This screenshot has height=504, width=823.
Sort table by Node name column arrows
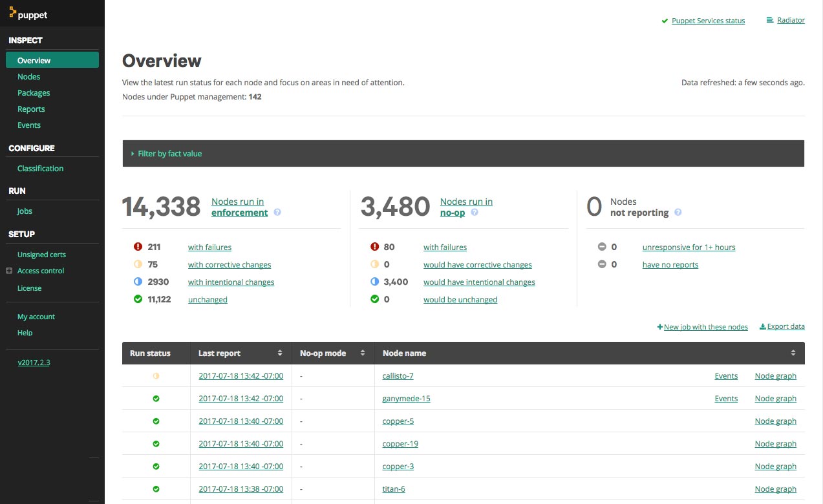tap(793, 353)
